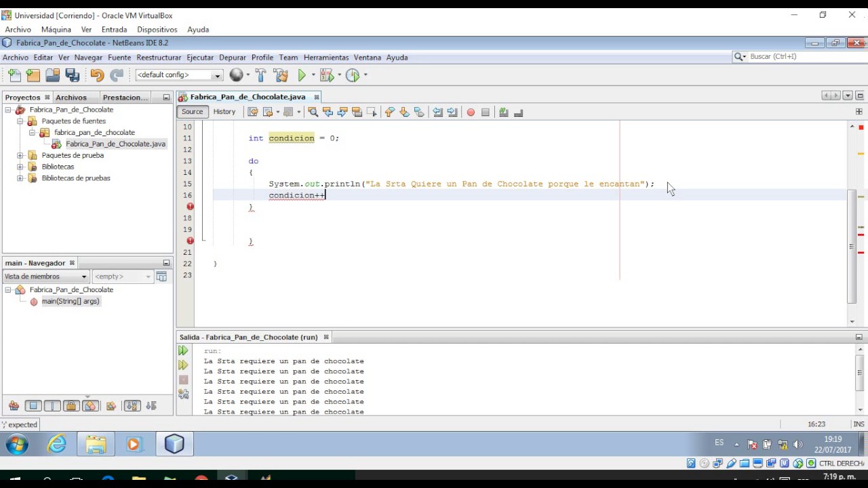Toggle Show Inherited Members in Navigator

[x=14, y=406]
